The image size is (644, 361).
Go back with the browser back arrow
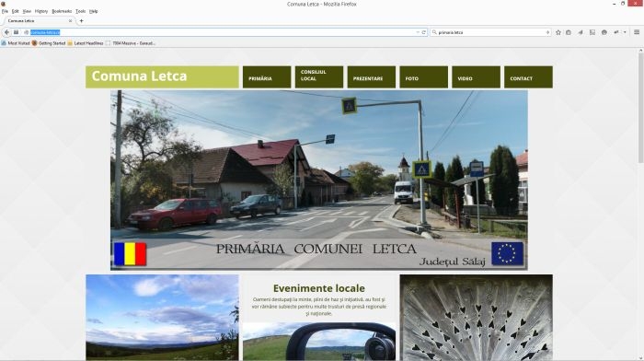6,32
